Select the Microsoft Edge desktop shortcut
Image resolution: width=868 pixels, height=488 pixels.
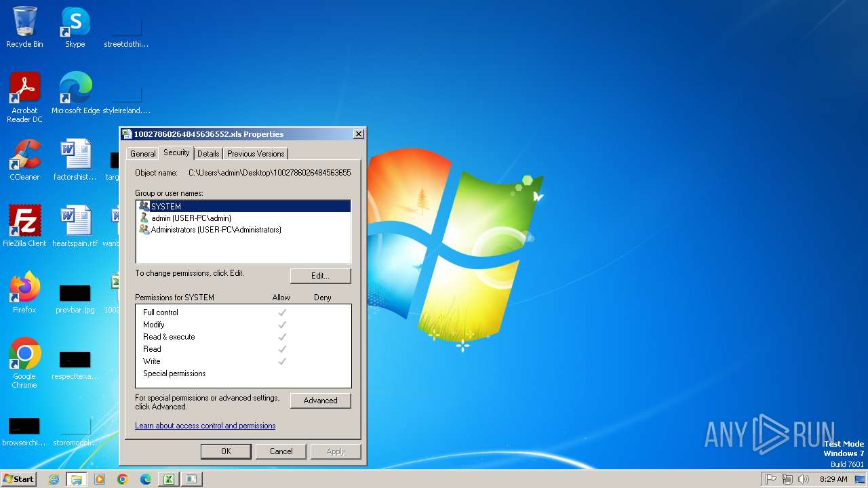[75, 94]
